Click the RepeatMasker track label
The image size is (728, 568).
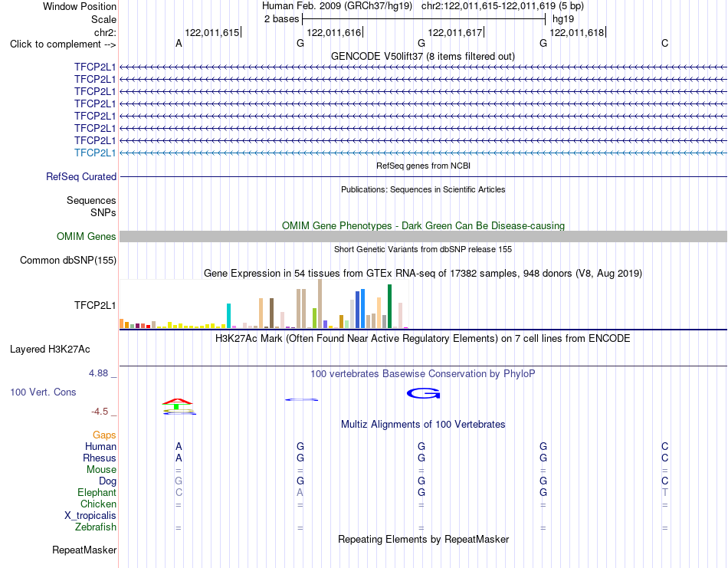click(x=84, y=550)
